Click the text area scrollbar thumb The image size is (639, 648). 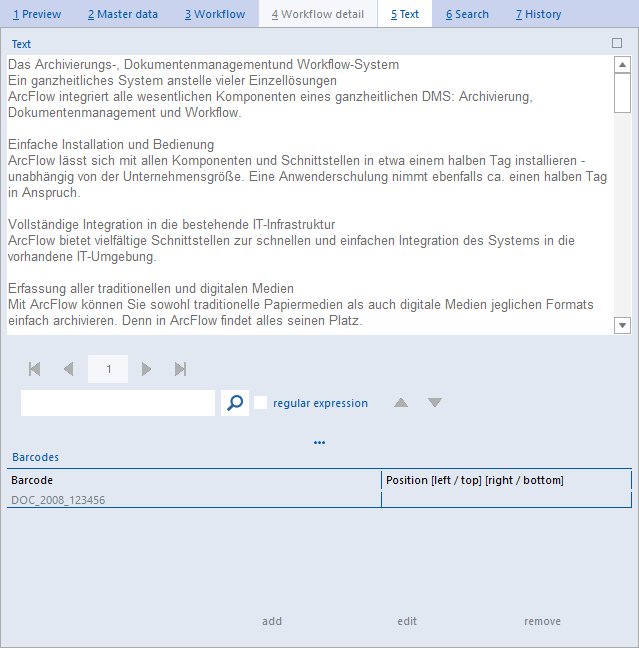[622, 93]
